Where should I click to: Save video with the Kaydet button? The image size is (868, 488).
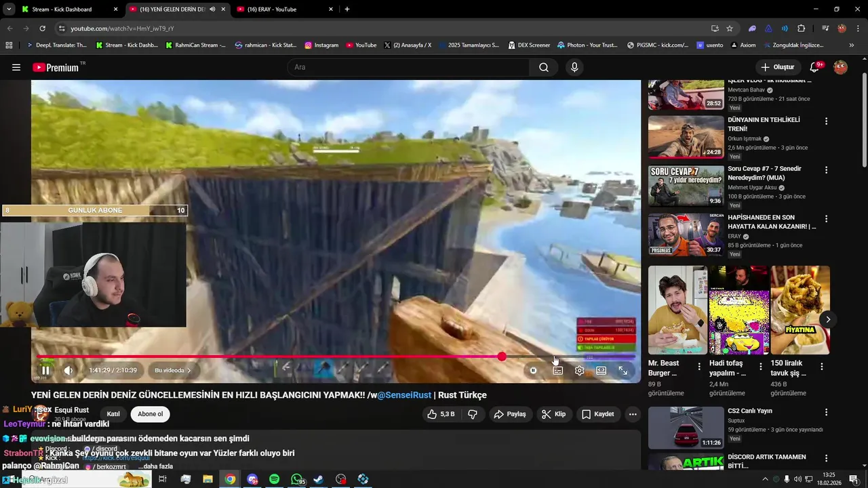tap(597, 414)
